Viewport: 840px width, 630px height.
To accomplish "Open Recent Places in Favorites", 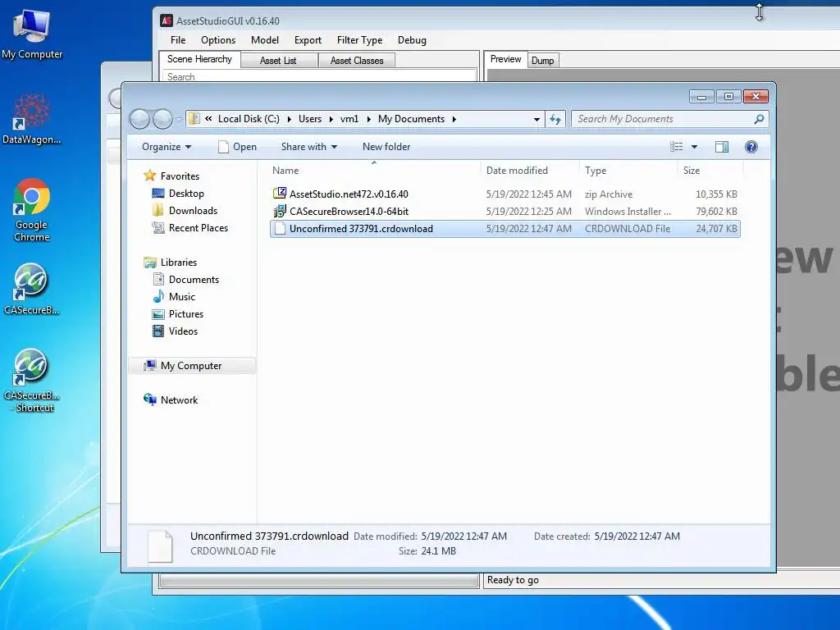I will coord(199,228).
